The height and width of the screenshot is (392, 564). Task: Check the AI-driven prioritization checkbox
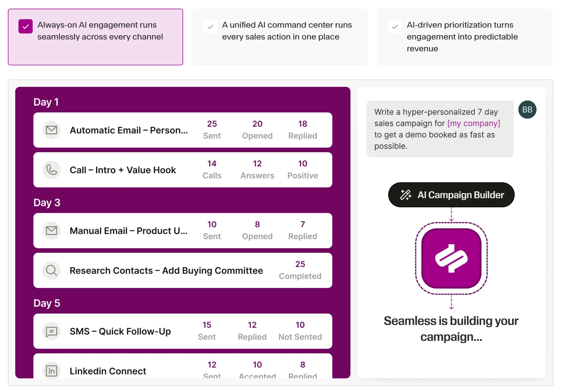click(x=395, y=26)
